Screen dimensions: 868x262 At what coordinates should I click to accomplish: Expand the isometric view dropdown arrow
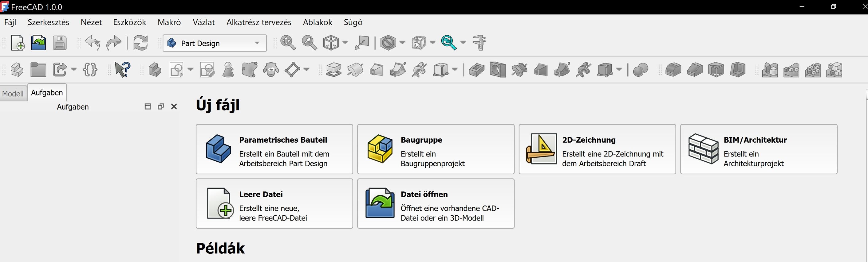point(345,43)
